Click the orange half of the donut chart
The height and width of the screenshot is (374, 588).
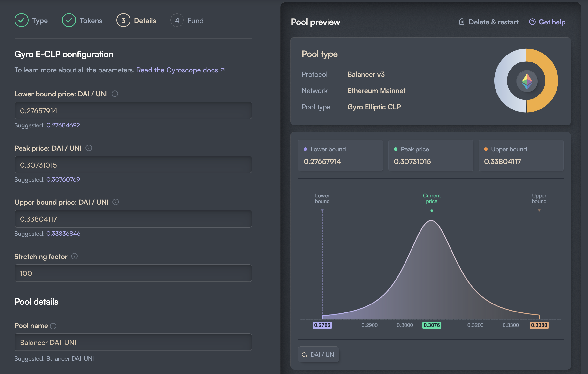tap(552, 81)
